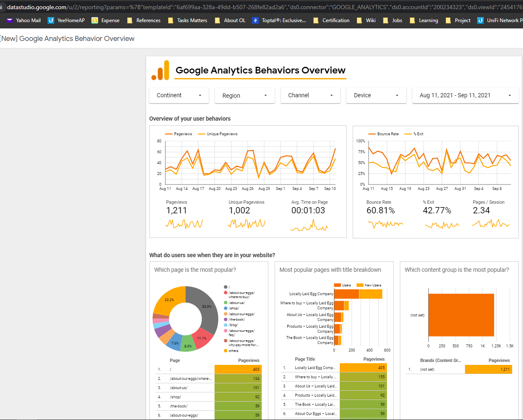Open the References bookmark folder
Screen dimensions: 523x420
[144, 20]
